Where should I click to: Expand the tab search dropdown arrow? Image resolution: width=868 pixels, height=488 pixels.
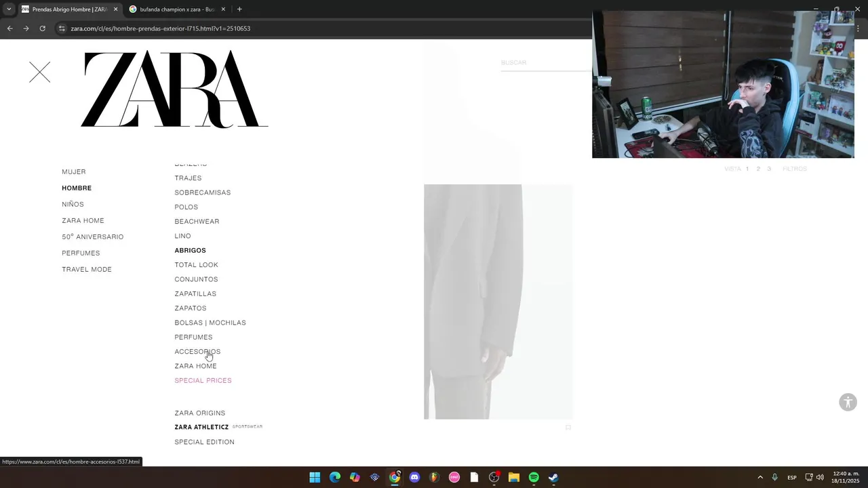pyautogui.click(x=8, y=9)
